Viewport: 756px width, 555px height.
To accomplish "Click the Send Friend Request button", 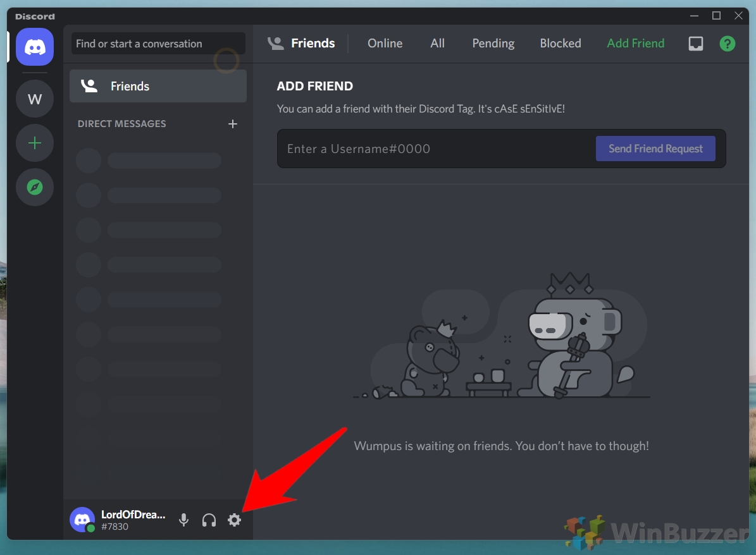I will click(x=655, y=149).
